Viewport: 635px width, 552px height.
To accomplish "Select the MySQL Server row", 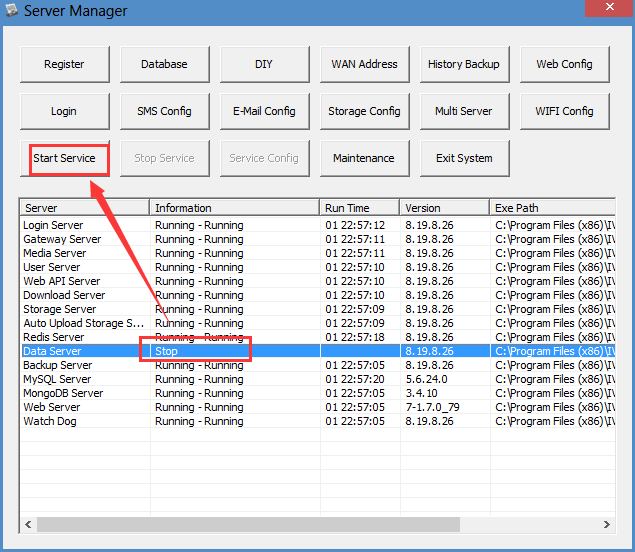I will [318, 379].
